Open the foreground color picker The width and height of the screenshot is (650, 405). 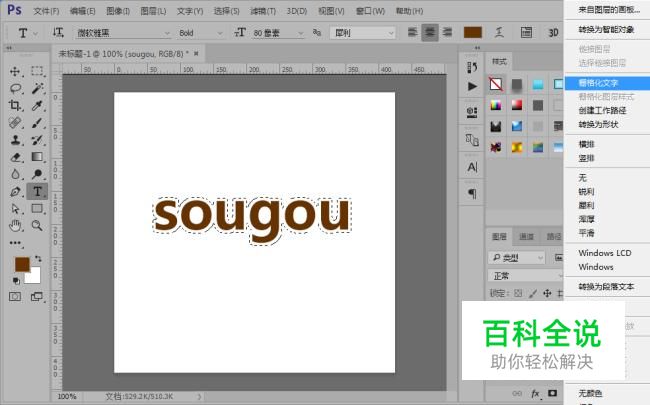(22, 264)
